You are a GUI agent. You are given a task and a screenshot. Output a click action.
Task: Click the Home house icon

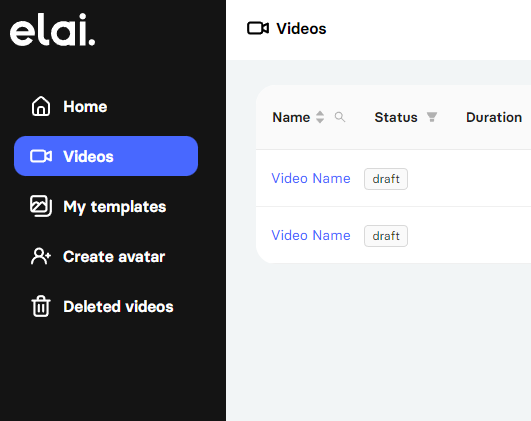point(41,106)
